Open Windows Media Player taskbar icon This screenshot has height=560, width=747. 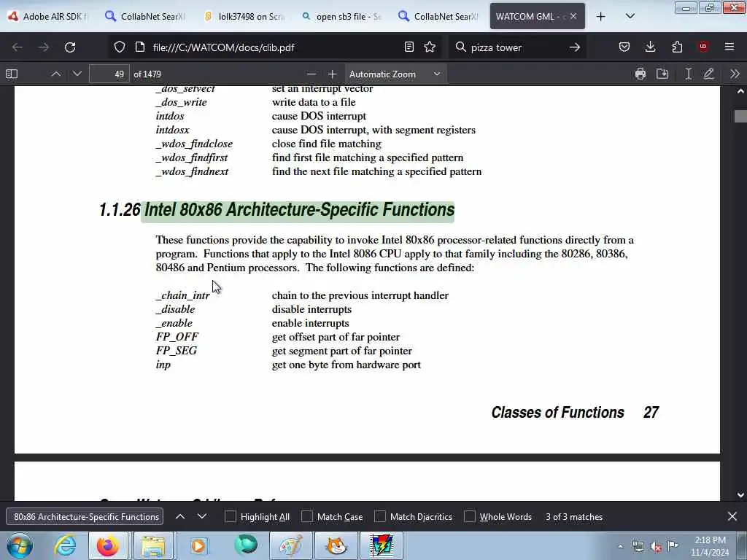point(198,545)
